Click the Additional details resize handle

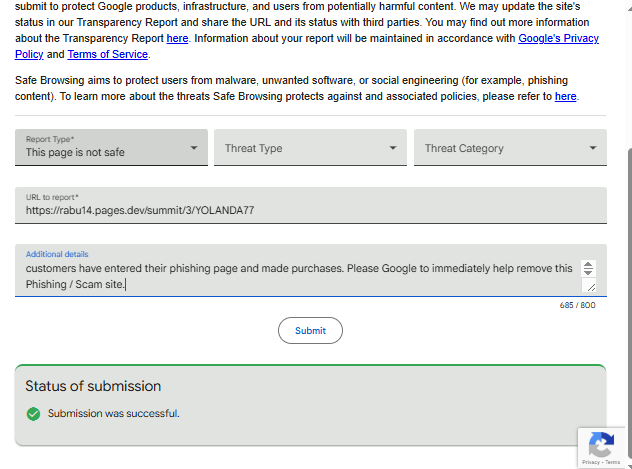[589, 286]
